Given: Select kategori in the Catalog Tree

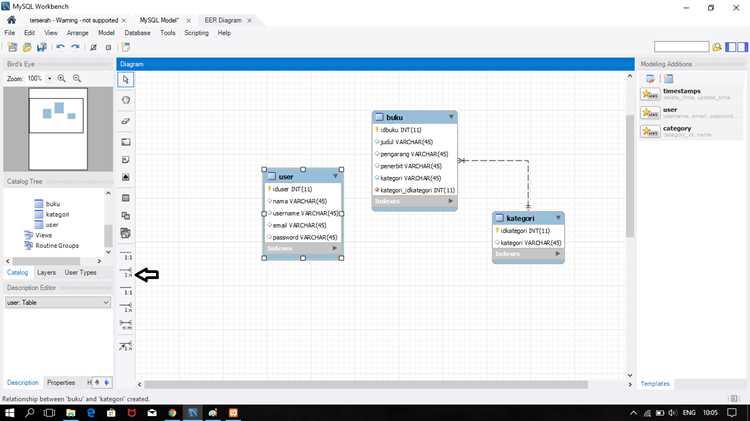Looking at the screenshot, I should click(57, 214).
